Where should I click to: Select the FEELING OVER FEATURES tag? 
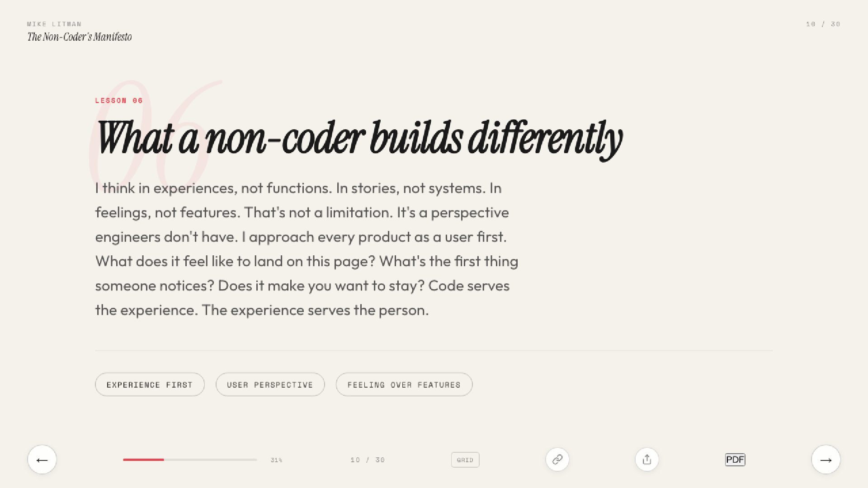tap(404, 385)
